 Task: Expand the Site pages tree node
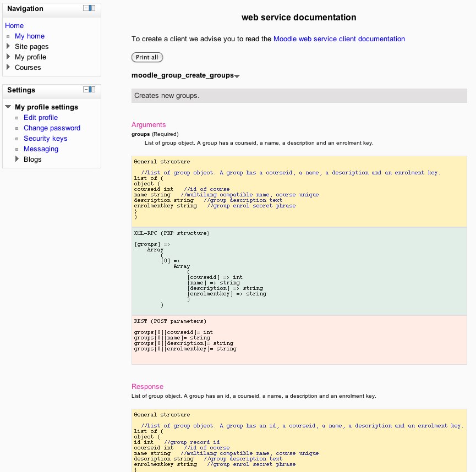8,47
